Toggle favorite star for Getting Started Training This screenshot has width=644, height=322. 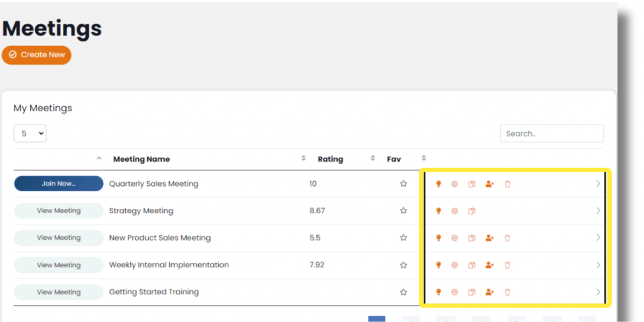click(x=404, y=292)
